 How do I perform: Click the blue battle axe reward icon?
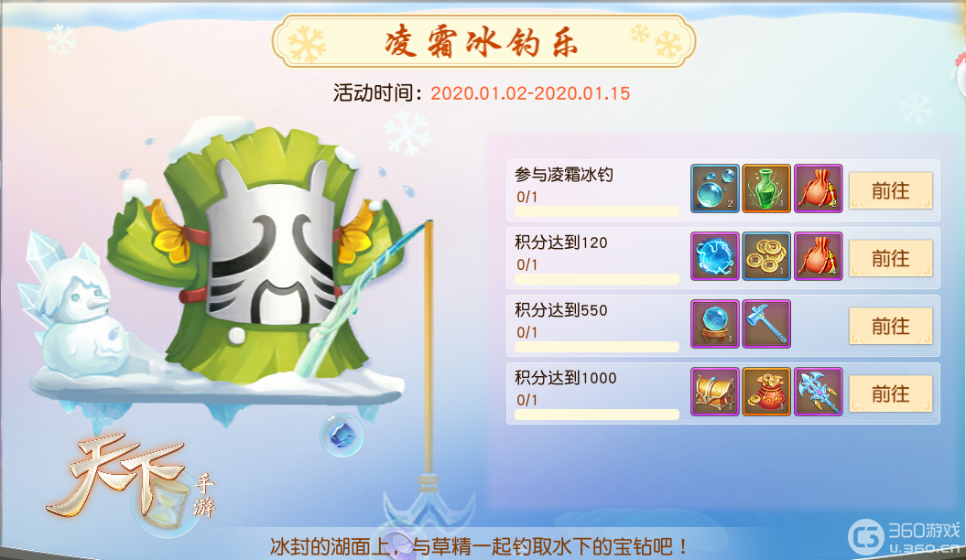[819, 392]
